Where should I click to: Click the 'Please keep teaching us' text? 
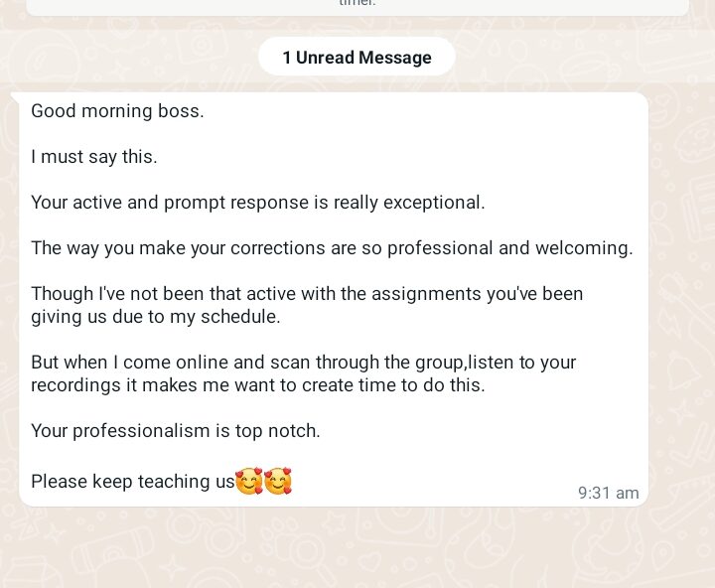pos(133,482)
